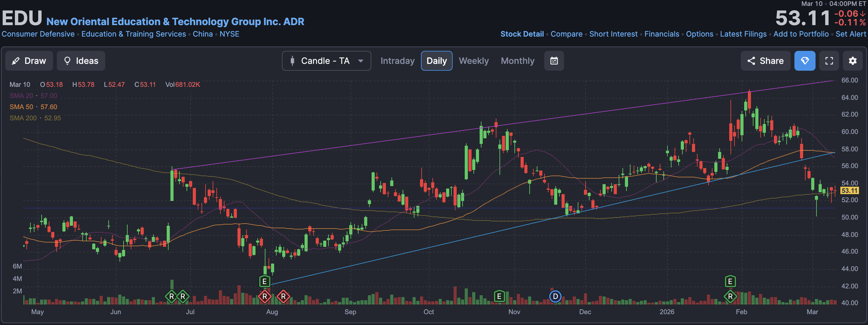Image resolution: width=868 pixels, height=325 pixels.
Task: Click the company name New Oriental Education
Action: coord(175,21)
